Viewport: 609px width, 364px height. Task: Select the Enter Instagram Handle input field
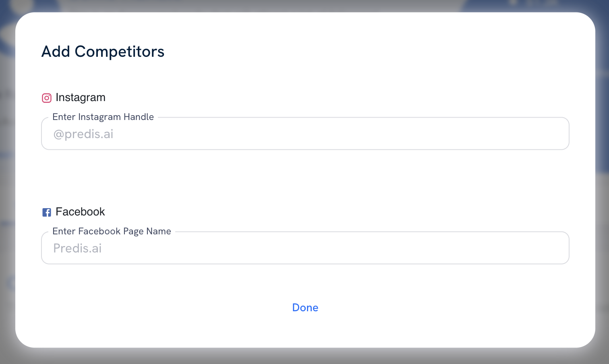click(305, 133)
